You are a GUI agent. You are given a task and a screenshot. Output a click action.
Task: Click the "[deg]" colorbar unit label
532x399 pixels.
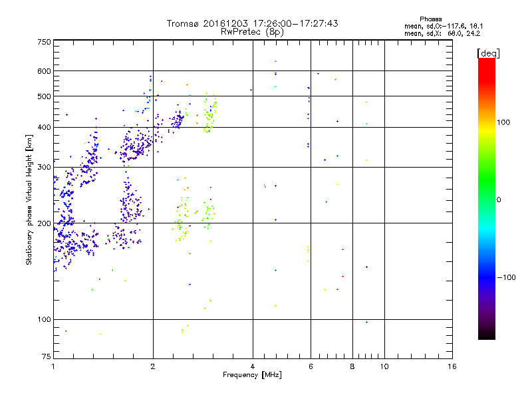[x=488, y=53]
